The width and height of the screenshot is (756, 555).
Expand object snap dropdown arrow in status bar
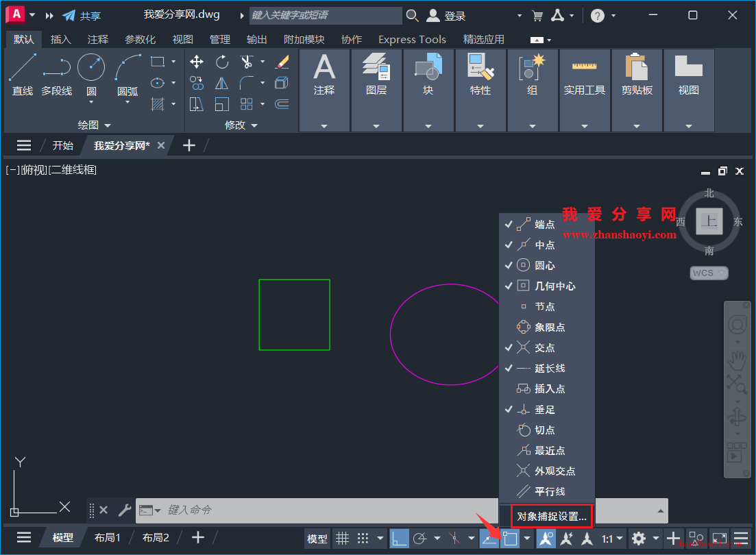tap(527, 538)
